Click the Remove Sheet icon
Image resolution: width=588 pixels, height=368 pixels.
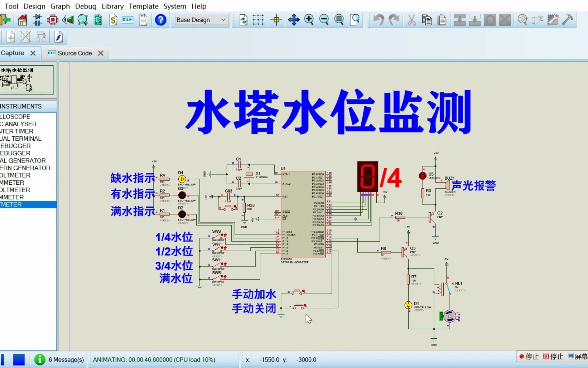pos(26,37)
